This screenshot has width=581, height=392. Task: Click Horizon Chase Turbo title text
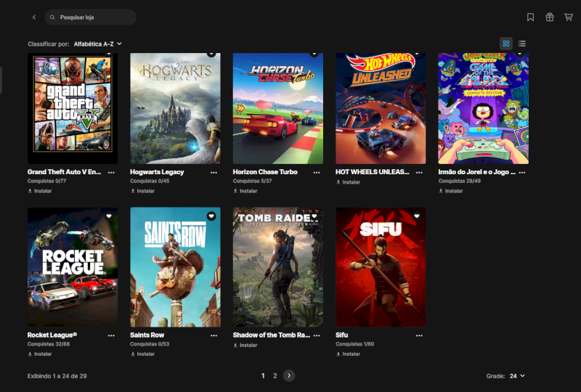pyautogui.click(x=265, y=172)
